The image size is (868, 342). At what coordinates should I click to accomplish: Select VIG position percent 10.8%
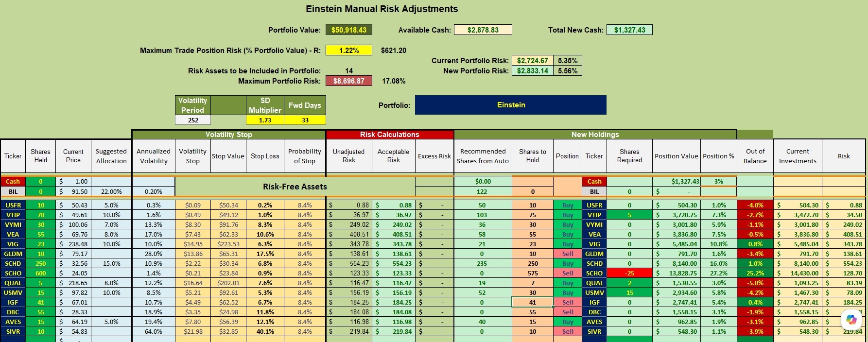718,244
